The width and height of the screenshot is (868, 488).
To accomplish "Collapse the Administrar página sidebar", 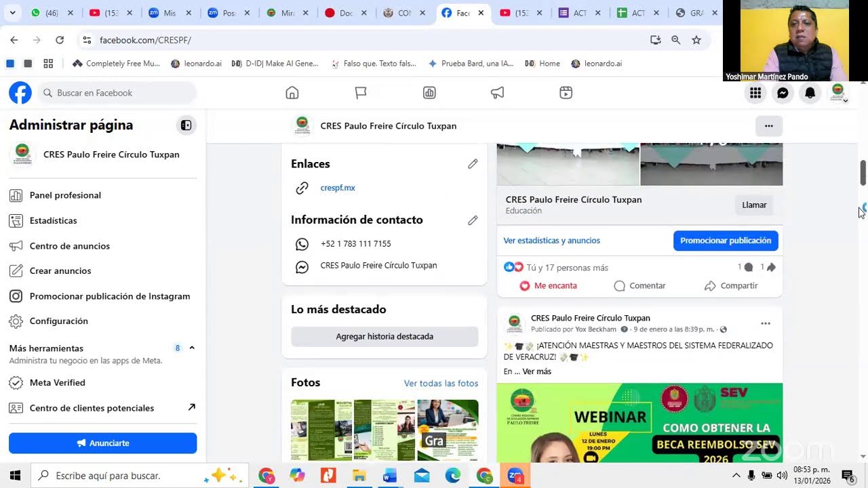I will (x=186, y=125).
